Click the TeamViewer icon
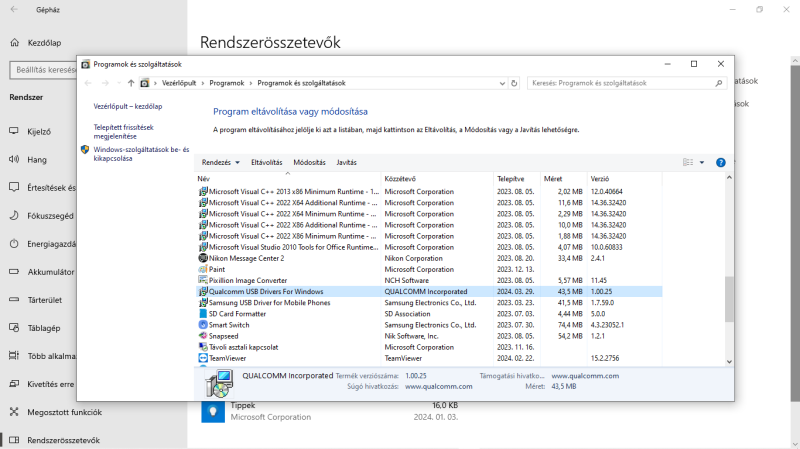Image resolution: width=800 pixels, height=449 pixels. point(203,358)
